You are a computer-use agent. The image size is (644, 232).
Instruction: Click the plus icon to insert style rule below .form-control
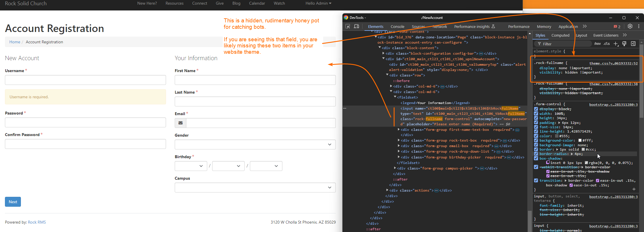pyautogui.click(x=634, y=189)
